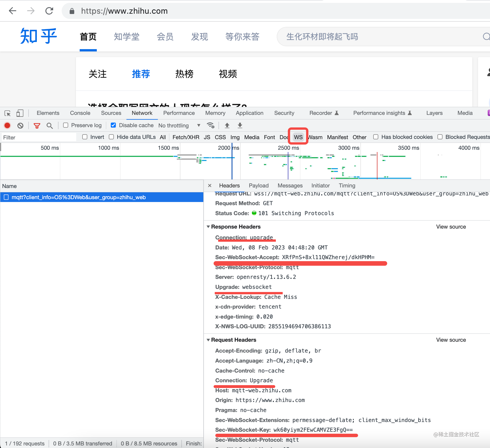Click the browser forward arrow

coord(31,11)
